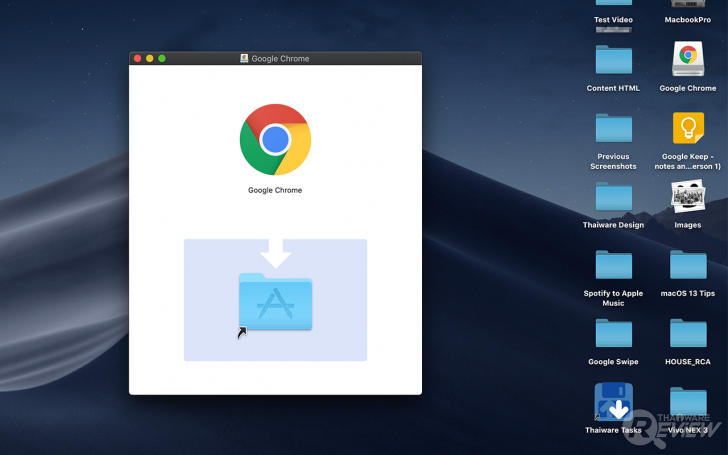Select the HOUSE_RCA folder
The image size is (728, 455).
[688, 333]
